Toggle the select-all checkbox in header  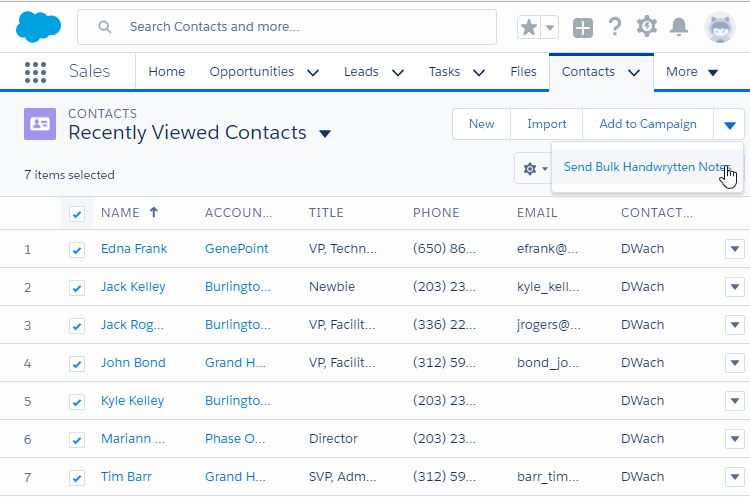(77, 213)
